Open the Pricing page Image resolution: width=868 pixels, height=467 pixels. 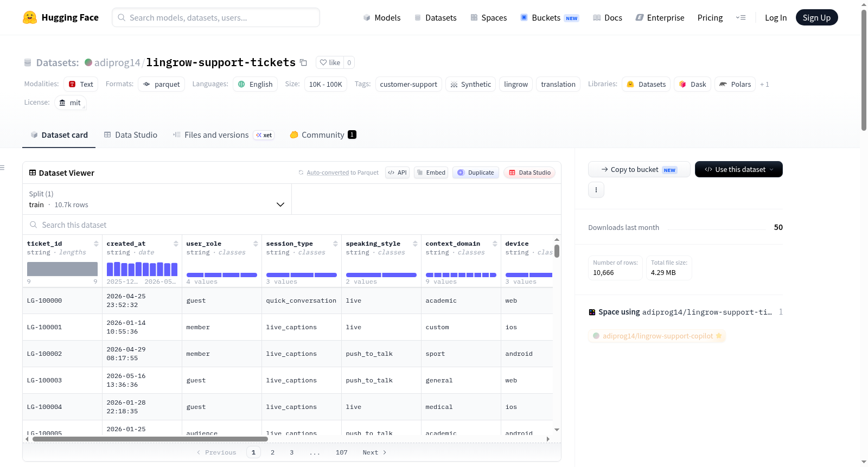click(x=710, y=17)
